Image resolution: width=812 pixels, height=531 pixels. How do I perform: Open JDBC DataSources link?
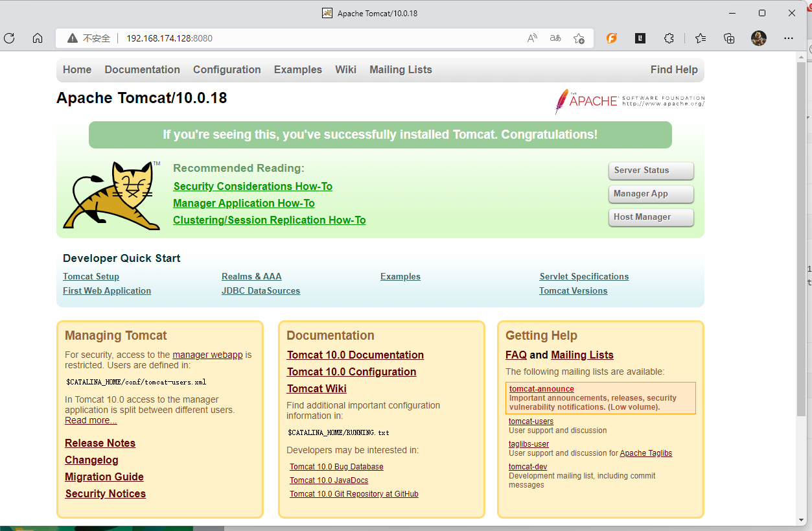point(261,291)
